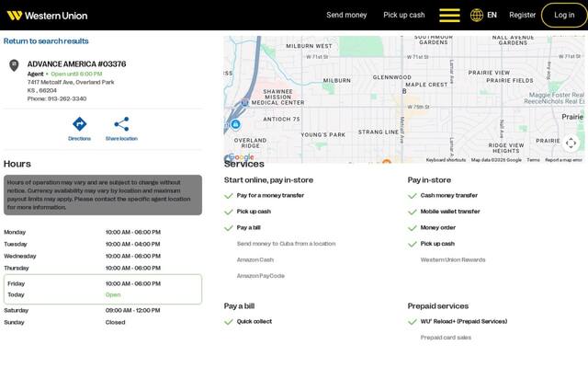Click Pick up cash under Start online

254,212
